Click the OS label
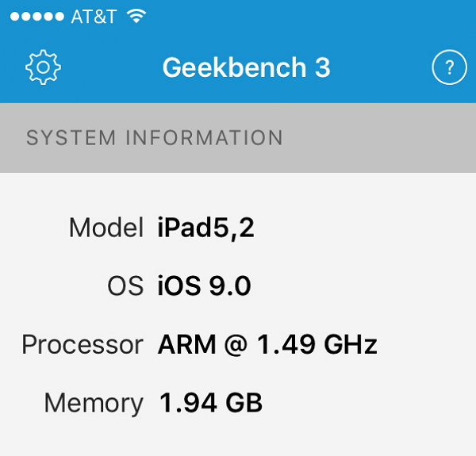Image resolution: width=476 pixels, height=456 pixels. click(x=125, y=286)
